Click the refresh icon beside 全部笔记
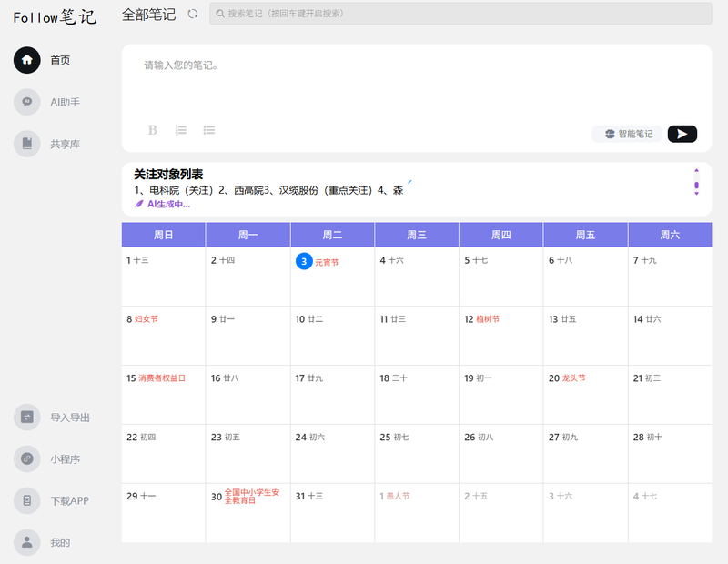Viewport: 728px width, 564px height. (192, 14)
